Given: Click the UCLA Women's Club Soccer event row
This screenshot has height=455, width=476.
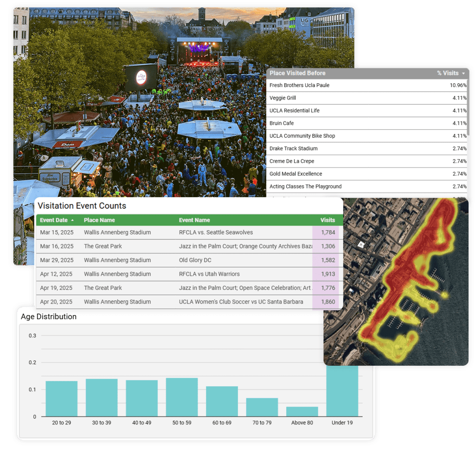Looking at the screenshot, I should (x=241, y=302).
